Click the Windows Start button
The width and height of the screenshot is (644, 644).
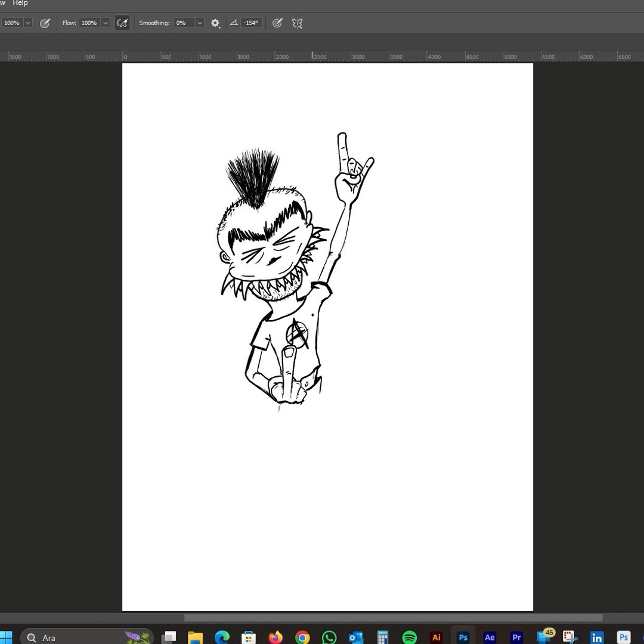coord(7,637)
